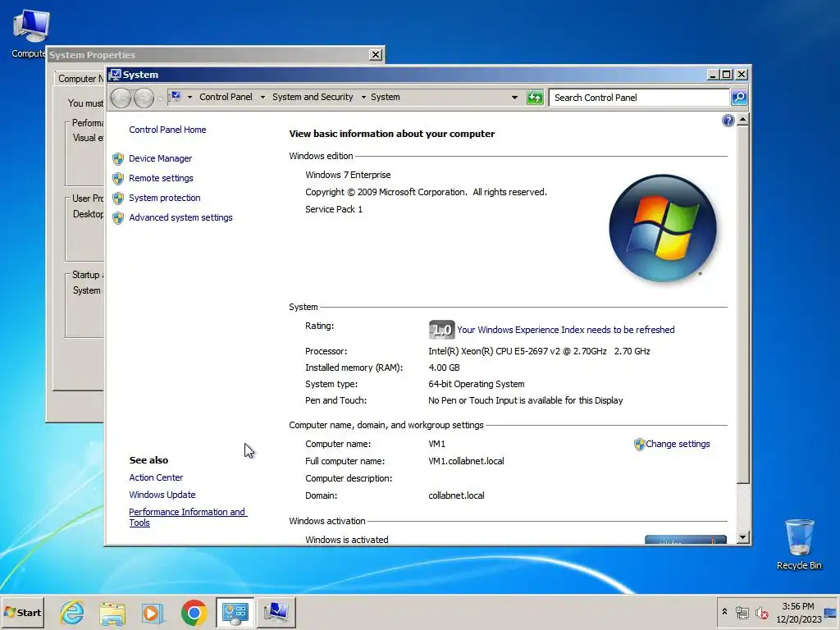The image size is (840, 630).
Task: Open Device Manager link
Action: point(160,158)
